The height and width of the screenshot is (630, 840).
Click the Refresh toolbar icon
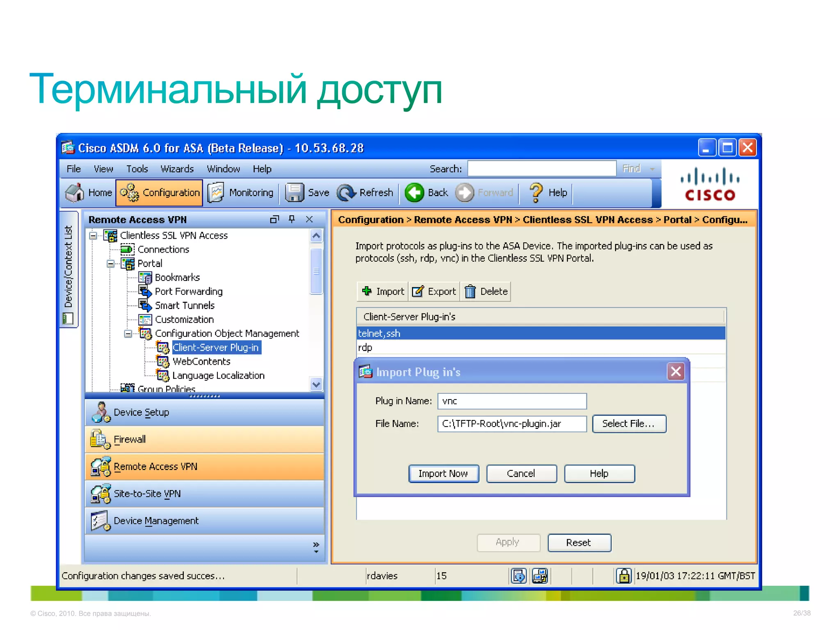tap(347, 192)
